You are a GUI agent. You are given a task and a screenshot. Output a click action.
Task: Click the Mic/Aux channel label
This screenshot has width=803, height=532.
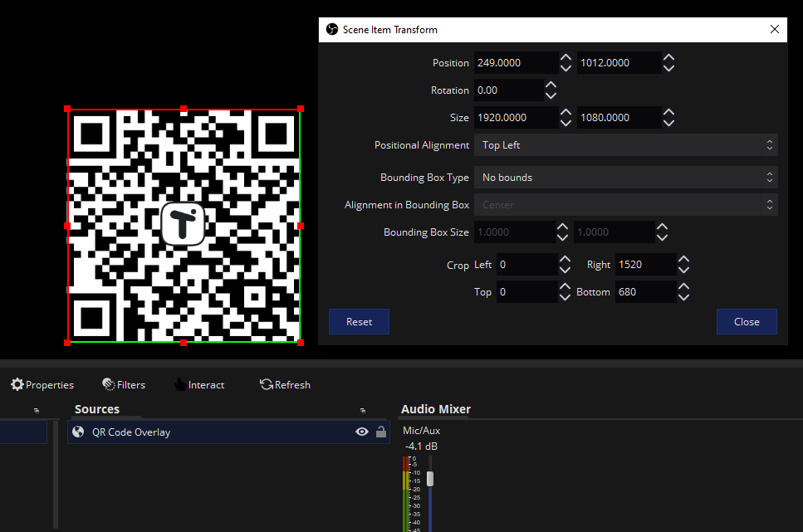click(422, 431)
